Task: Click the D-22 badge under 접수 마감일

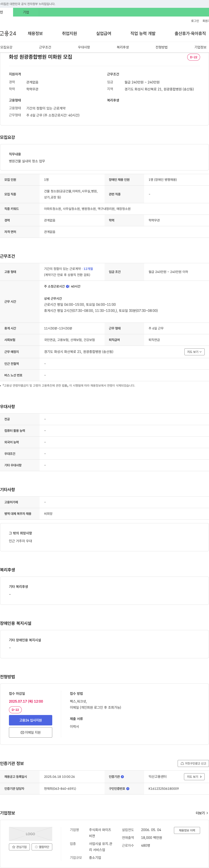Action: pos(15,710)
